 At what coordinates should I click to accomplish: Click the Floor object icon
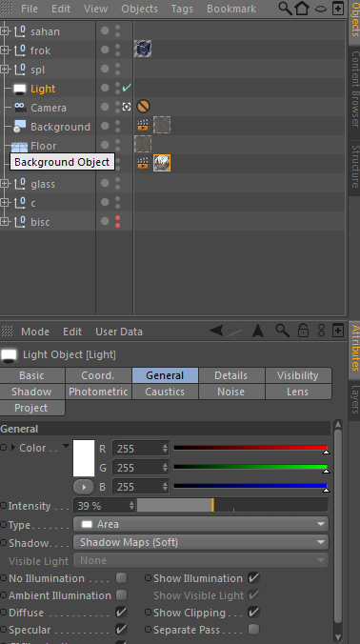(x=19, y=146)
